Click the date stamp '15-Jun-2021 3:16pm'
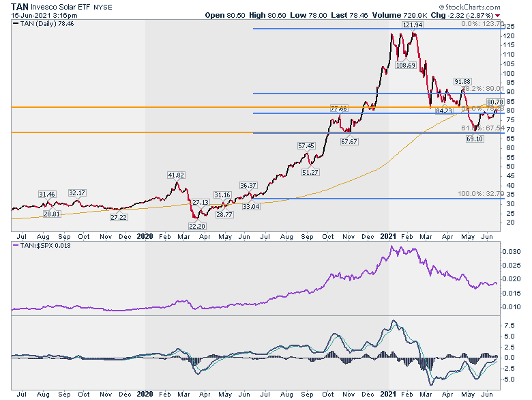This screenshot has width=532, height=400. pos(44,15)
